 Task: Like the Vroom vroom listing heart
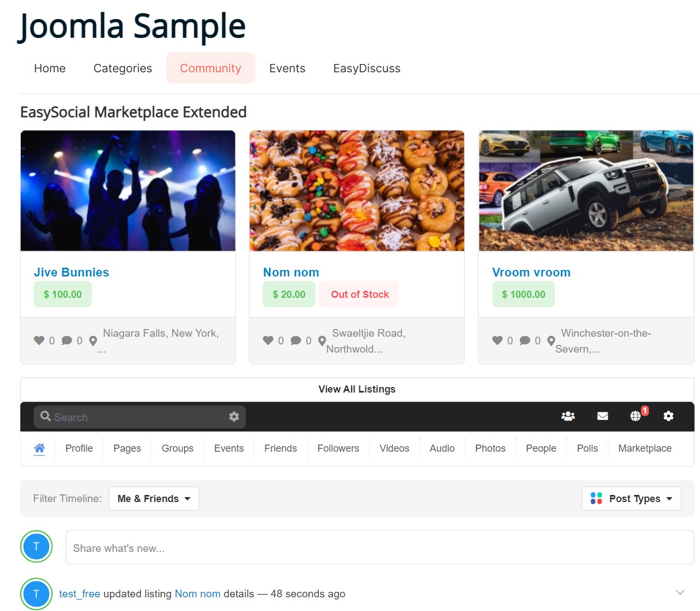pyautogui.click(x=497, y=341)
